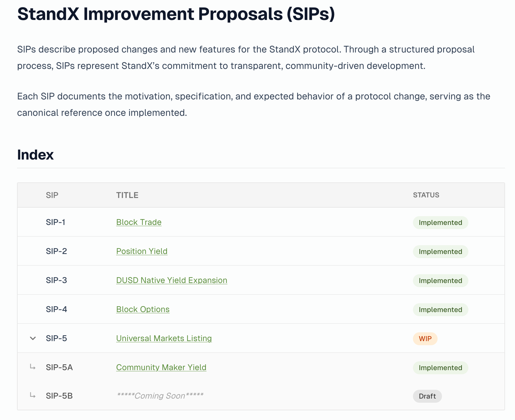Open Universal Markets Listing link

click(164, 338)
